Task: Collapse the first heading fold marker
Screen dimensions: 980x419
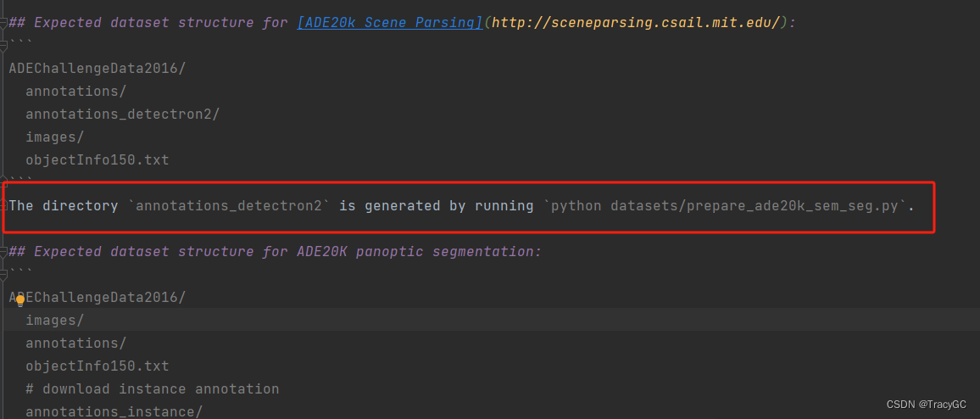Action: (3, 24)
